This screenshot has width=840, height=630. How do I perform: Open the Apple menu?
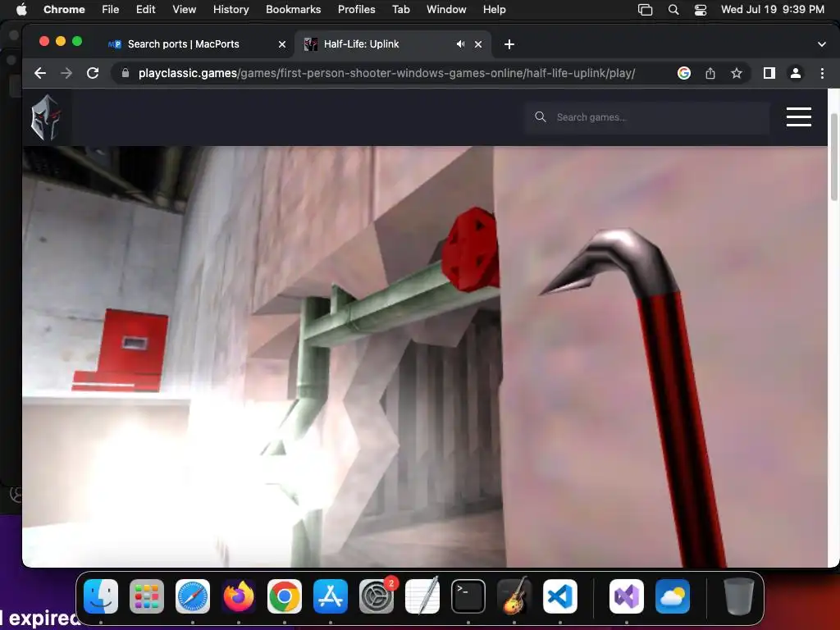pyautogui.click(x=21, y=9)
